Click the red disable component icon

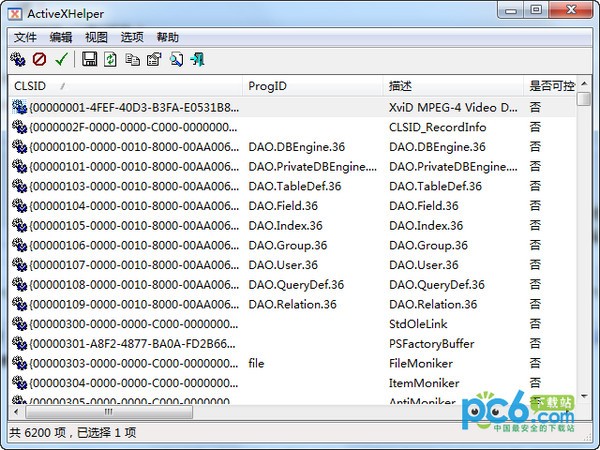tap(39, 59)
